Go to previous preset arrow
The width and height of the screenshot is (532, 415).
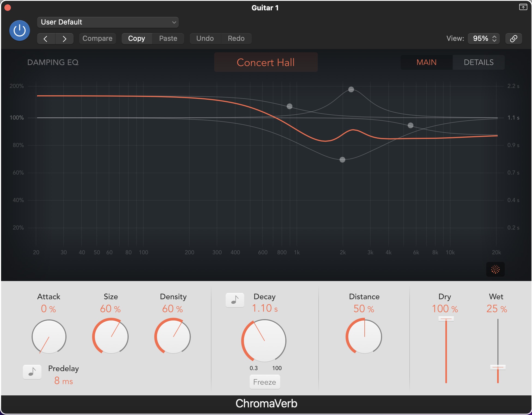pos(46,39)
